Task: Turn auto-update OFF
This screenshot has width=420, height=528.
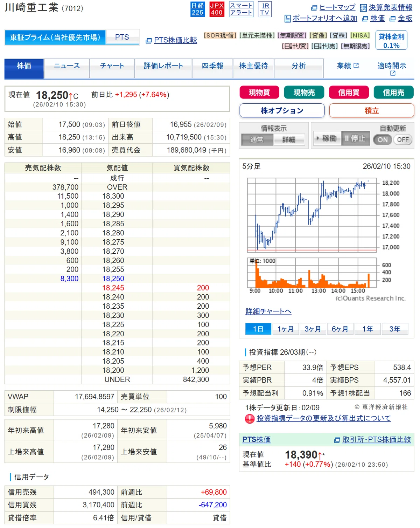Action: click(402, 140)
